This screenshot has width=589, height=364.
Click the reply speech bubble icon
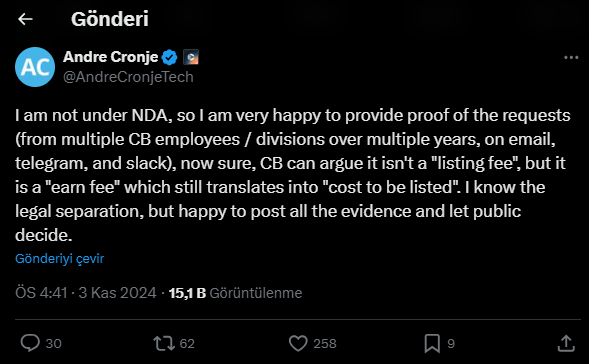coord(30,343)
